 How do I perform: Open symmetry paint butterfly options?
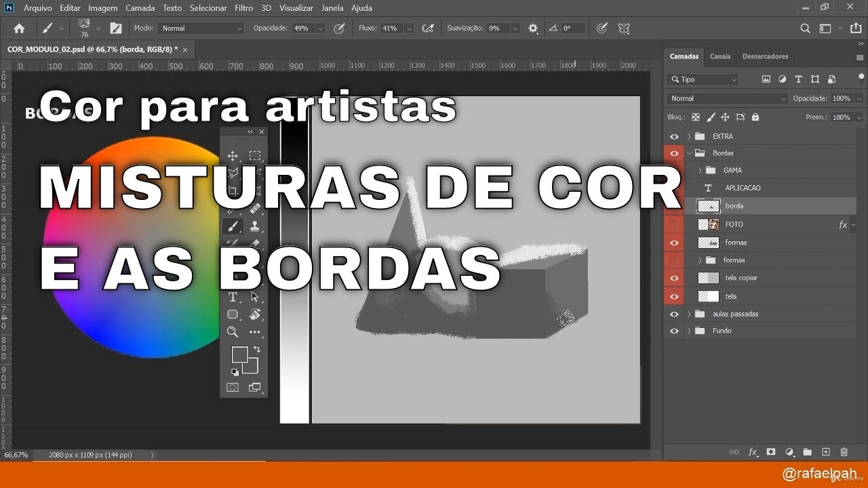tap(624, 28)
